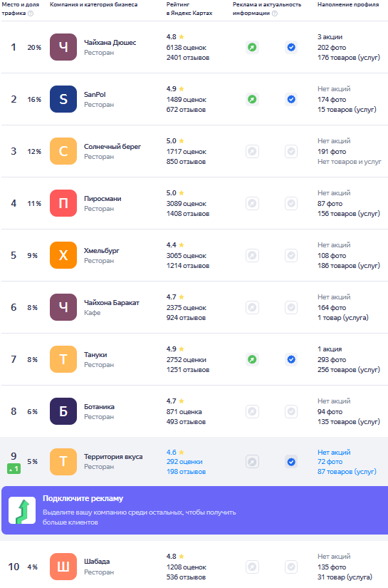This screenshot has height=588, width=388.
Task: Click the orange Х avatar of Хмельбург
Action: 63,255
